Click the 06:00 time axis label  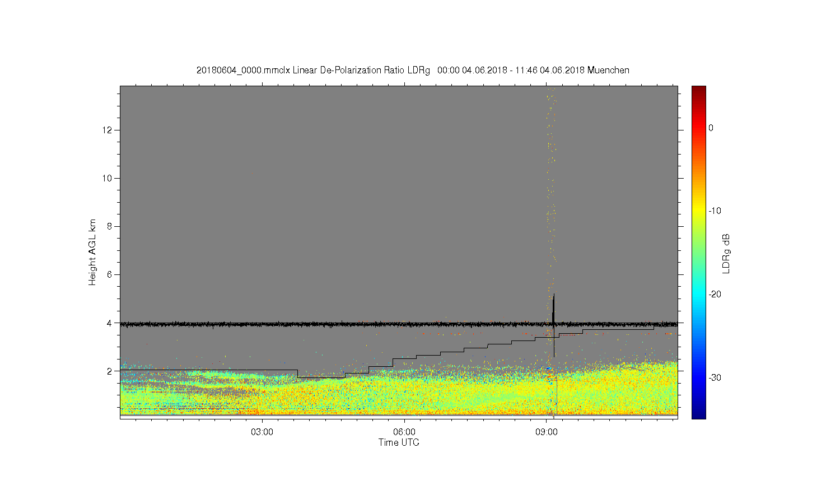404,432
